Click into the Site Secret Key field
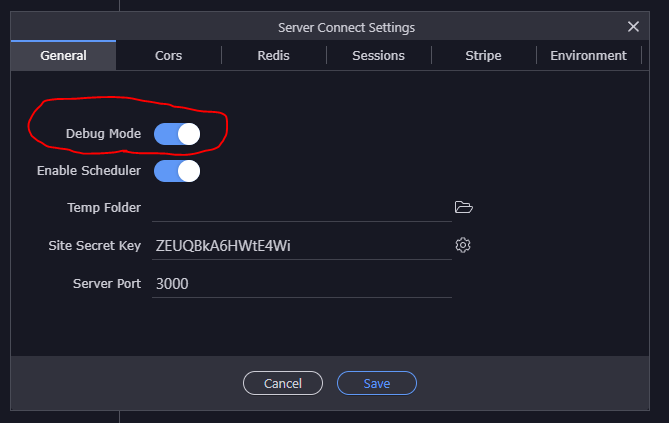The height and width of the screenshot is (423, 669). pos(300,246)
